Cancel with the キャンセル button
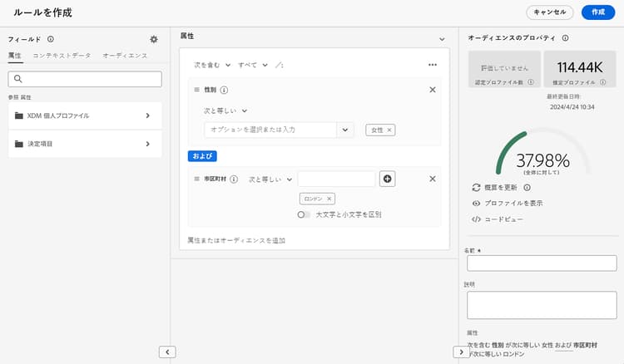The image size is (624, 364). [550, 12]
